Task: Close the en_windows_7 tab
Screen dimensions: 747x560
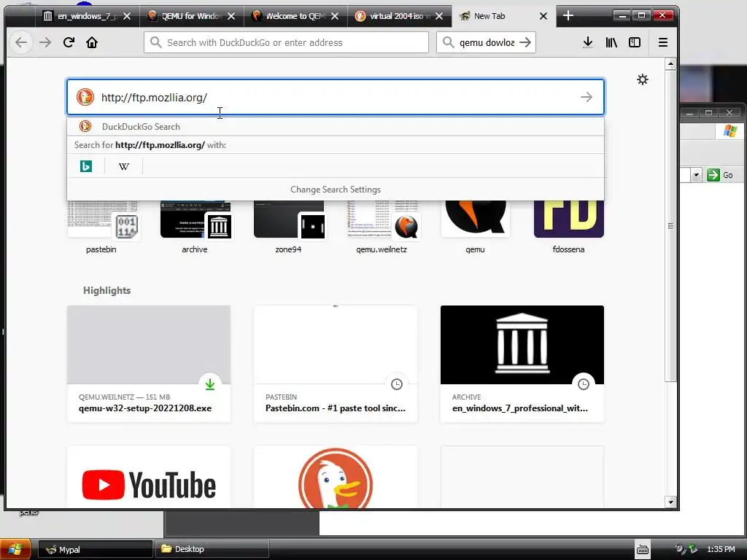Action: click(127, 16)
